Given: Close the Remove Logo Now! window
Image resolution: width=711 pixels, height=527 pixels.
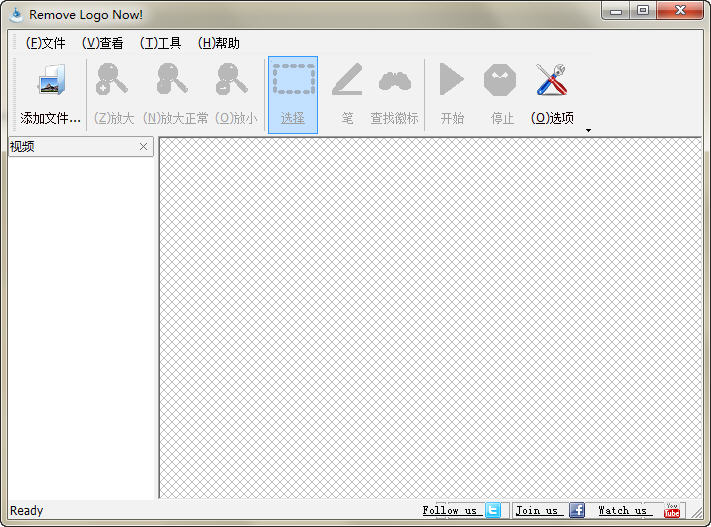Looking at the screenshot, I should [x=680, y=11].
